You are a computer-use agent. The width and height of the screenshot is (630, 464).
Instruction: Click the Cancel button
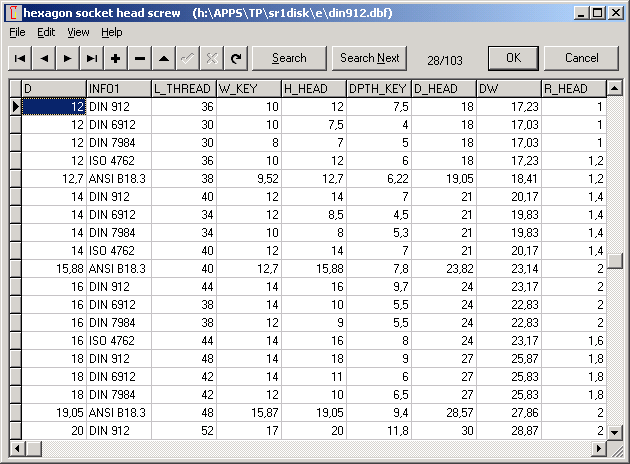[x=581, y=58]
